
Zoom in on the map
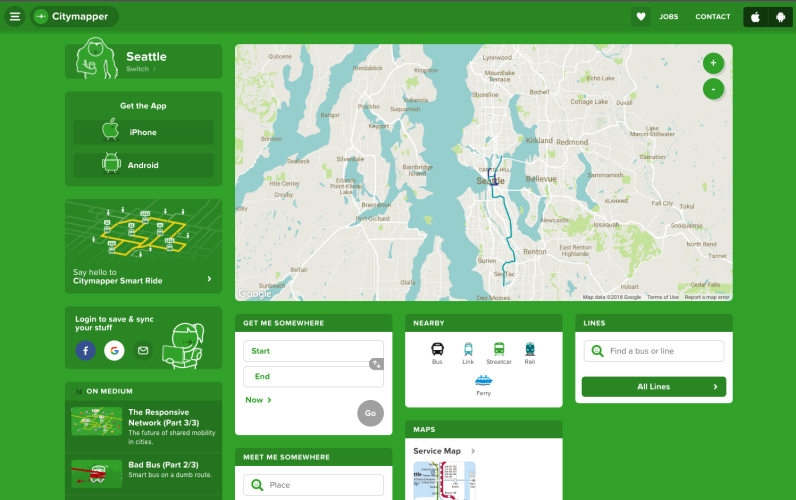click(713, 63)
